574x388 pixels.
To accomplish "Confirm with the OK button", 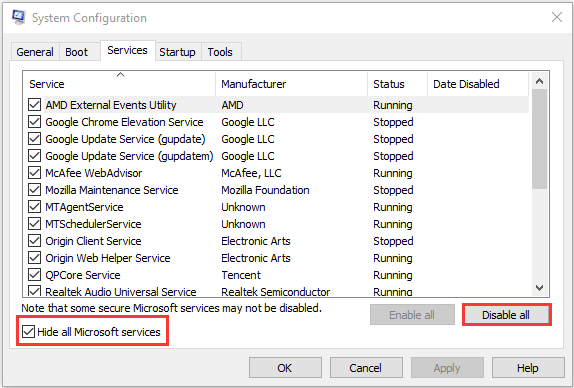I will click(285, 368).
